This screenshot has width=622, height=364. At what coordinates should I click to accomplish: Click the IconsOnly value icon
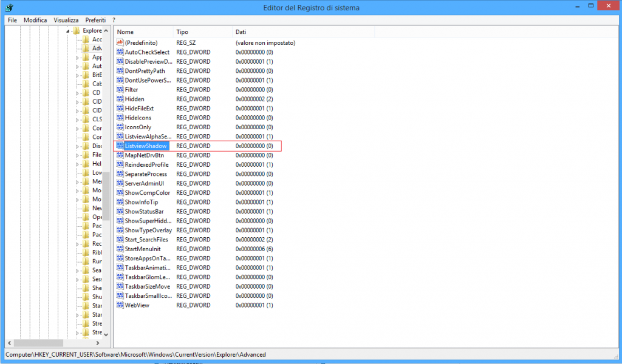(x=120, y=127)
